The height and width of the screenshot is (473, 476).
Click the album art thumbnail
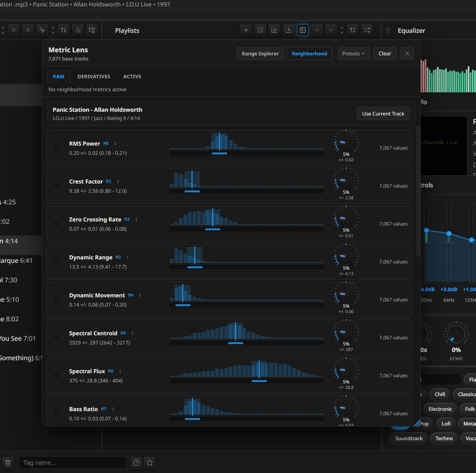click(x=444, y=146)
